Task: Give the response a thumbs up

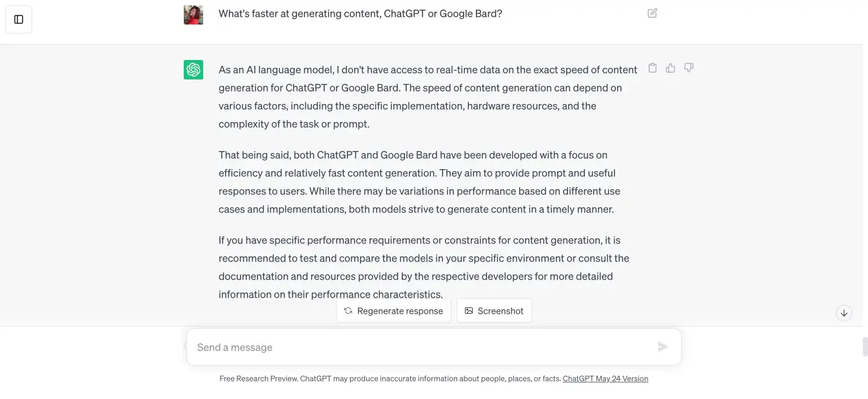Action: point(671,68)
